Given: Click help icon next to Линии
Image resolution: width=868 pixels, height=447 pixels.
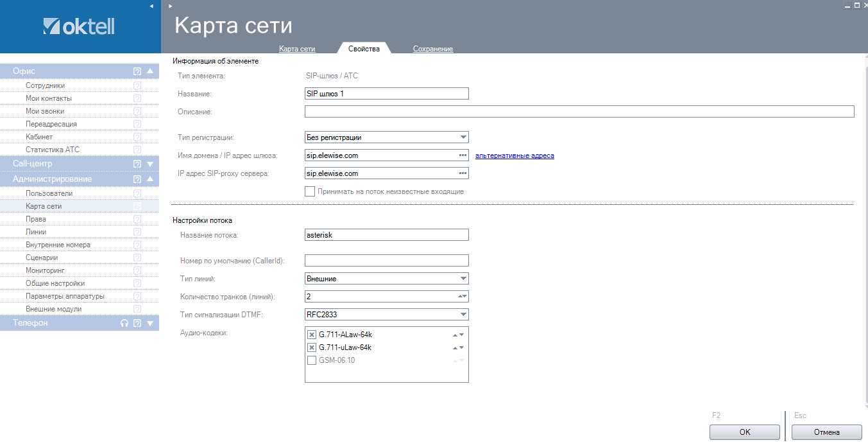Looking at the screenshot, I should [x=137, y=232].
